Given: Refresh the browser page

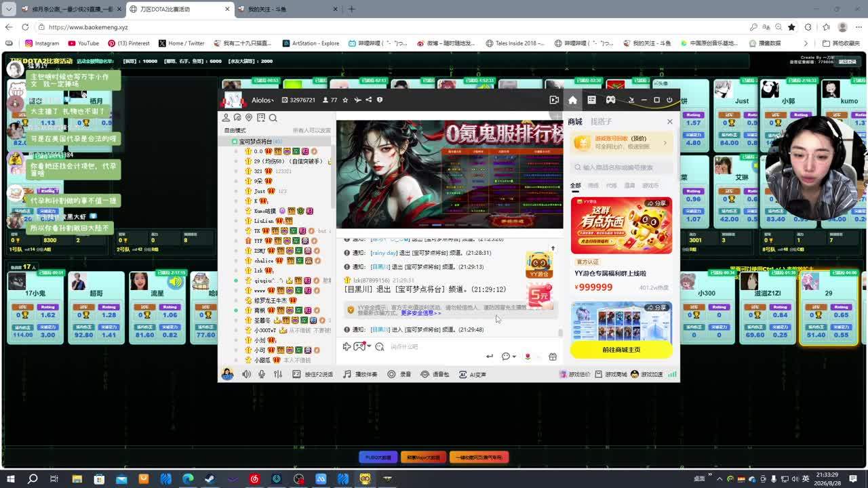Looking at the screenshot, I should [25, 27].
